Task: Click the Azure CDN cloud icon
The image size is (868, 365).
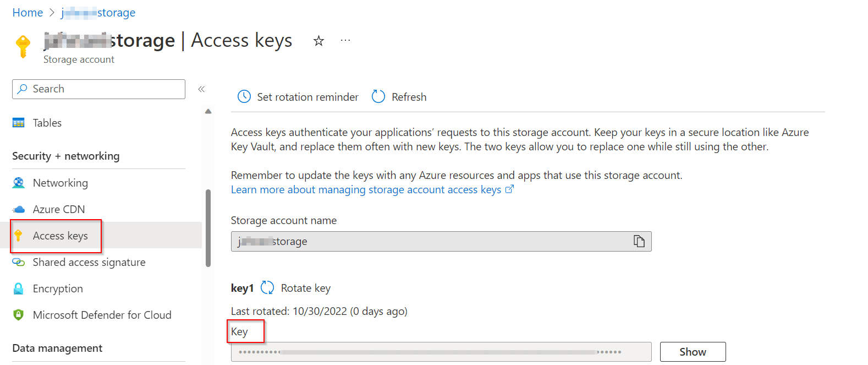Action: (x=19, y=209)
